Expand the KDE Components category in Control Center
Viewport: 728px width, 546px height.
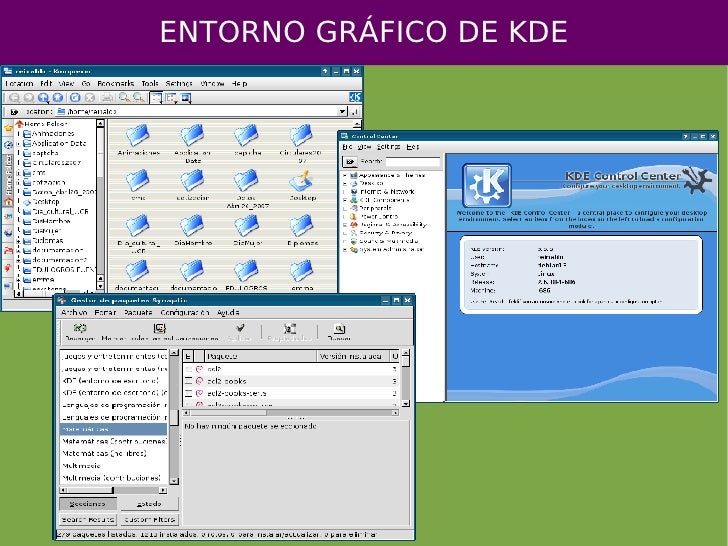click(x=345, y=200)
